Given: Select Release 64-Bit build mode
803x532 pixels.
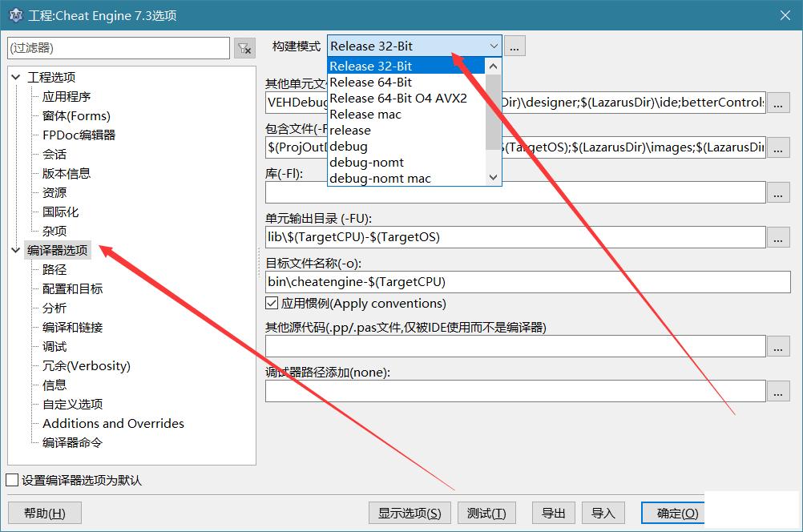Looking at the screenshot, I should point(406,82).
